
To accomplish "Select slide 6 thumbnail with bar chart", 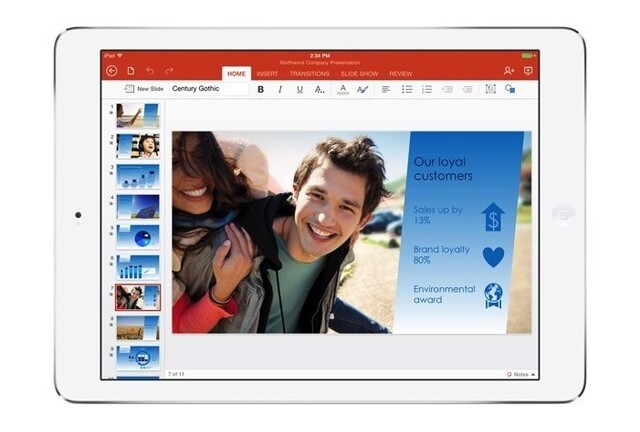I will 138,267.
